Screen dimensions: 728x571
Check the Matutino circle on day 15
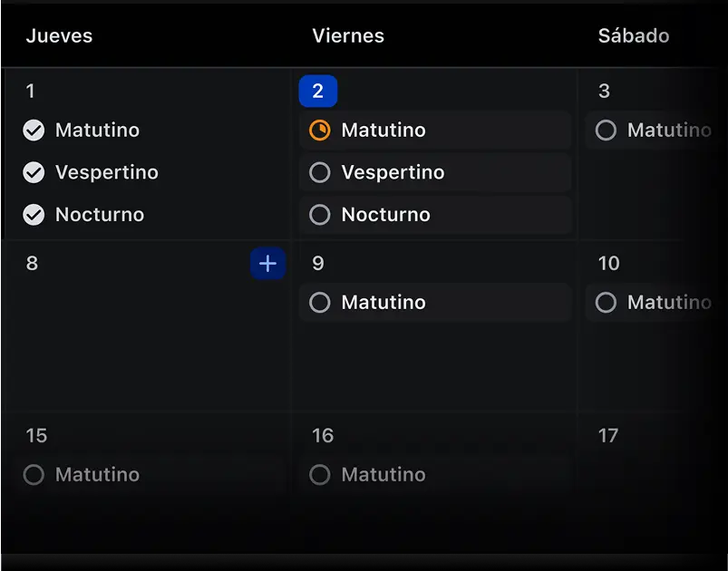coord(34,475)
